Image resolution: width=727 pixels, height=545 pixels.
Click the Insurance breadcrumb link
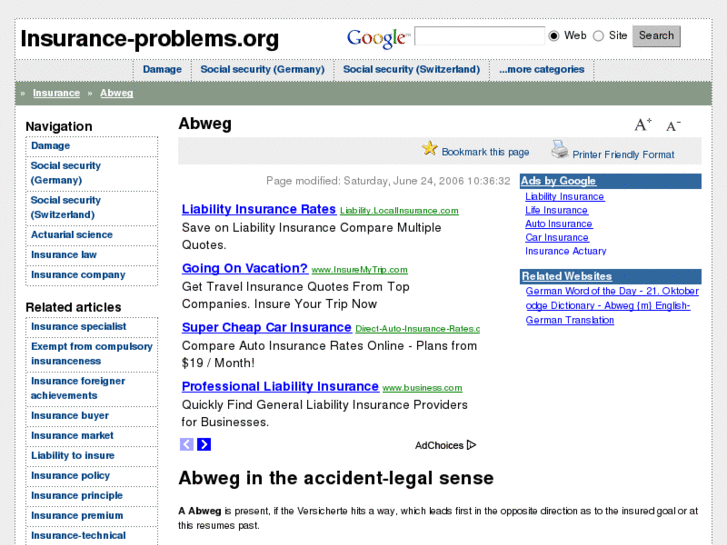point(56,93)
